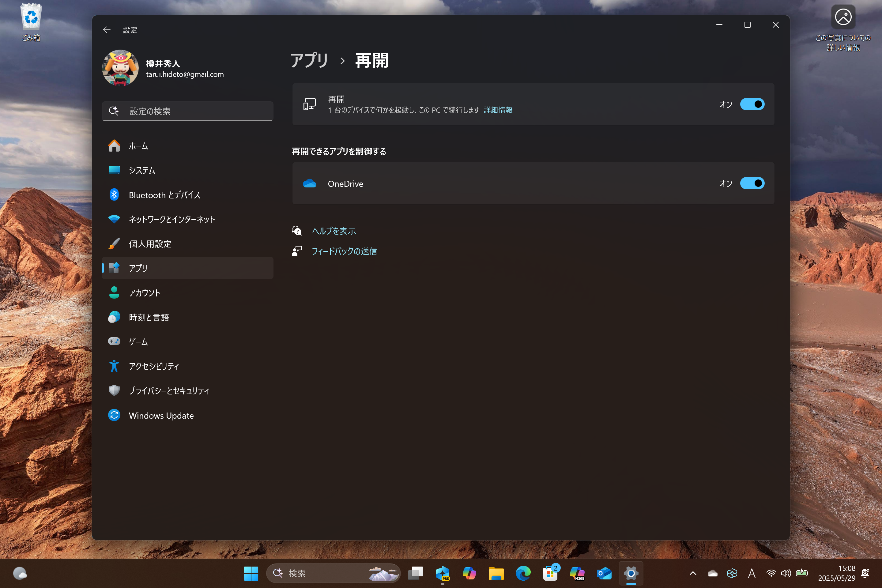882x588 pixels.
Task: Open Outlook from the taskbar
Action: tap(604, 573)
